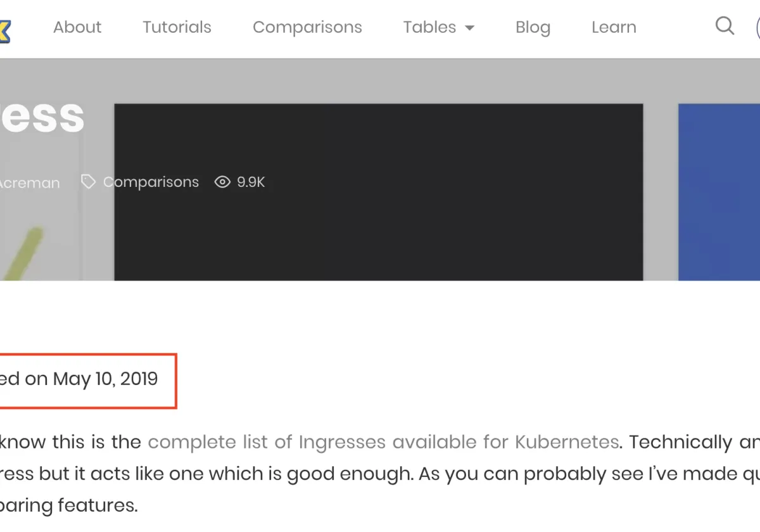Viewport: 760px width, 532px height.
Task: Open the Tables menu
Action: [429, 27]
